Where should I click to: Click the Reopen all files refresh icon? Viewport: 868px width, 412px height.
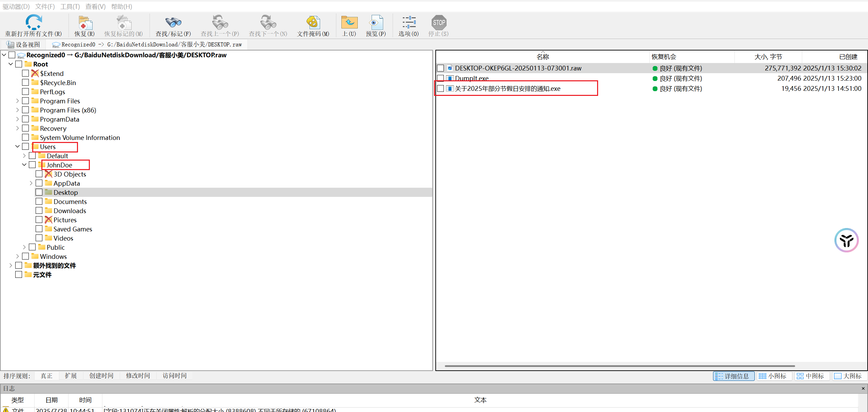(34, 22)
